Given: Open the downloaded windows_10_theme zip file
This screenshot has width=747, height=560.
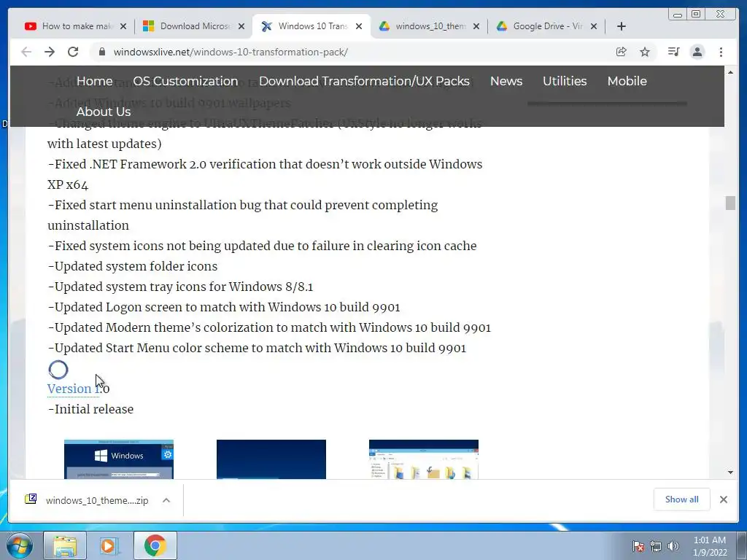Looking at the screenshot, I should (88, 500).
